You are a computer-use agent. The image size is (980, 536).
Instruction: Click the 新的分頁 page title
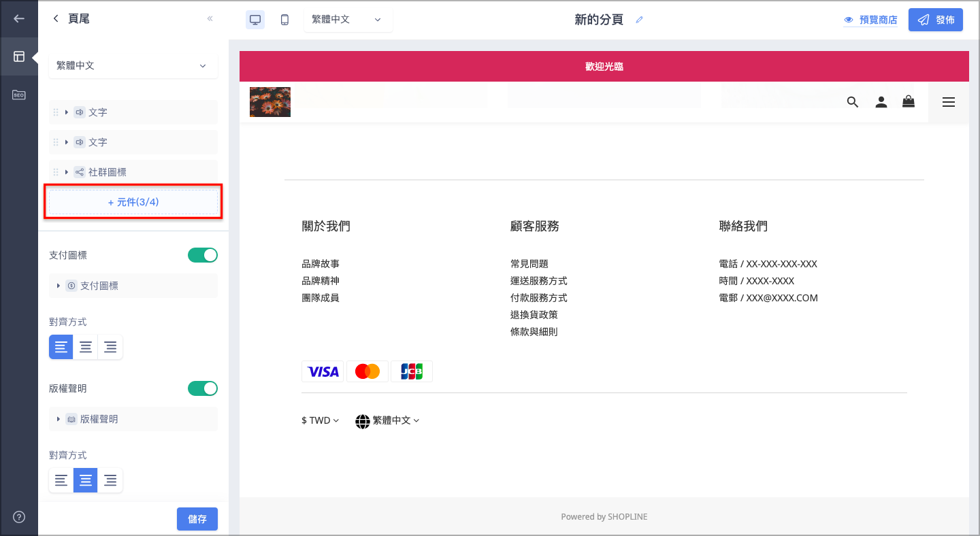(x=599, y=20)
